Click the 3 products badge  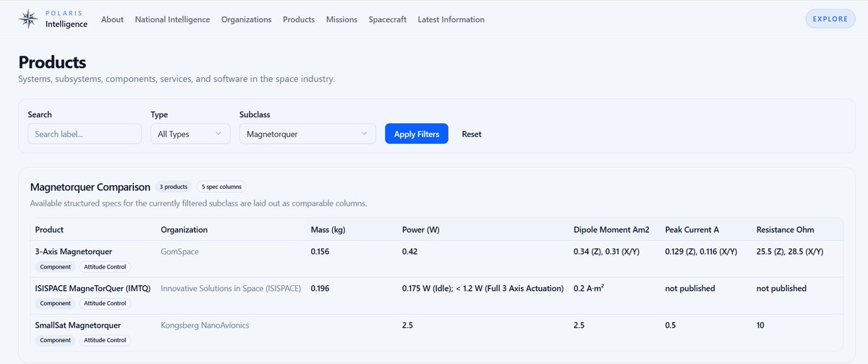174,187
